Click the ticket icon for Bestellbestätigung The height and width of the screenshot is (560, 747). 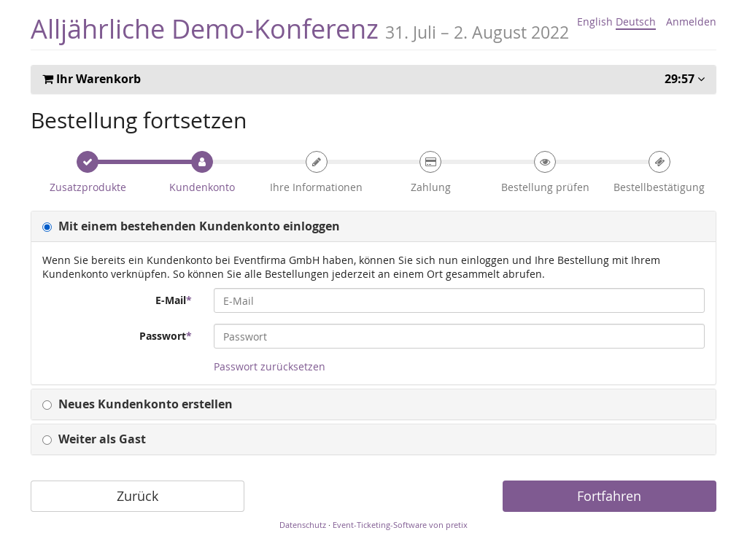pyautogui.click(x=659, y=162)
